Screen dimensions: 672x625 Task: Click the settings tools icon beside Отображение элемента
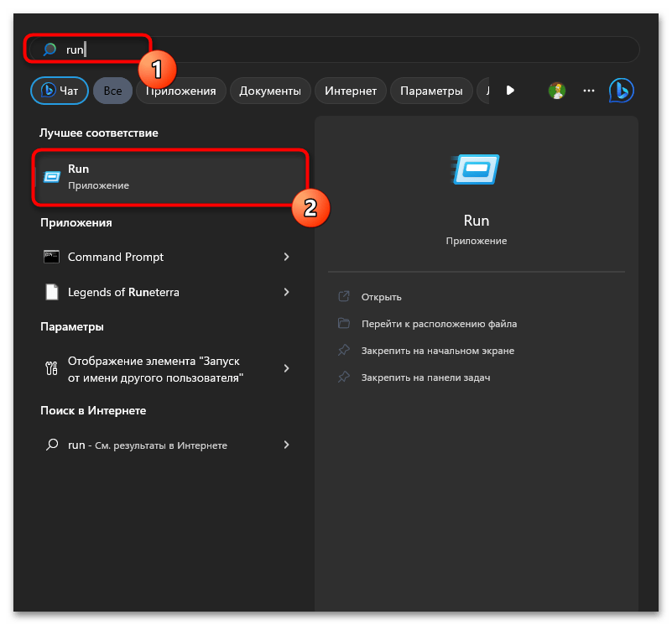(51, 368)
